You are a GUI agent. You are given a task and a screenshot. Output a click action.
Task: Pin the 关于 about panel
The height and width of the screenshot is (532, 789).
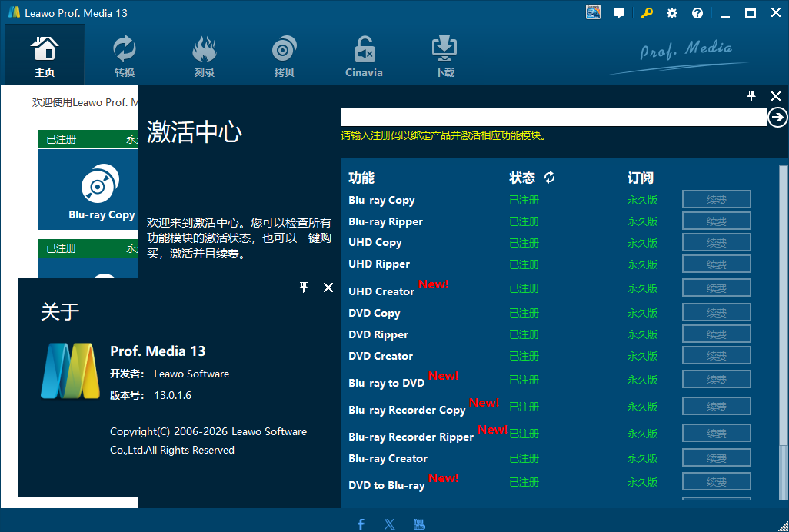304,287
